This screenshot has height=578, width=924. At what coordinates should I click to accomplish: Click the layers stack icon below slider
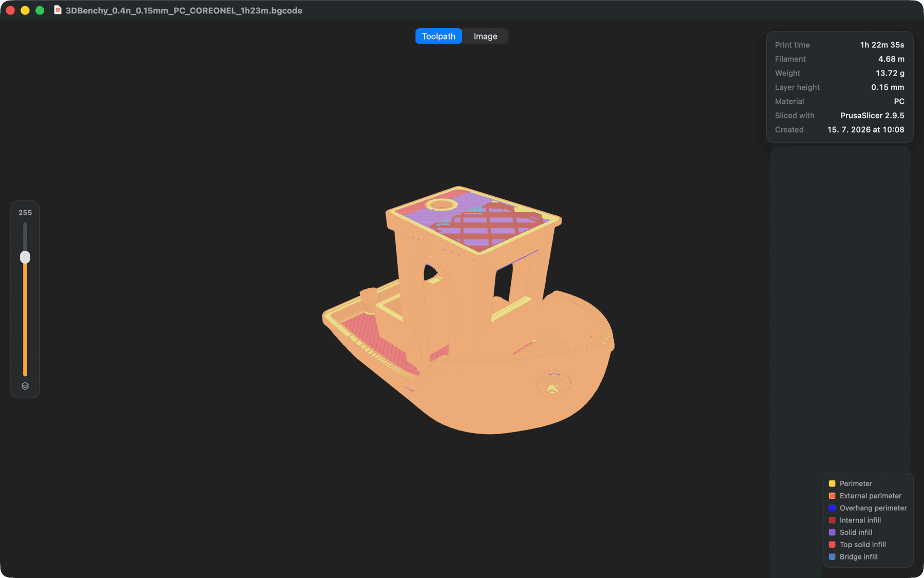[x=25, y=386]
